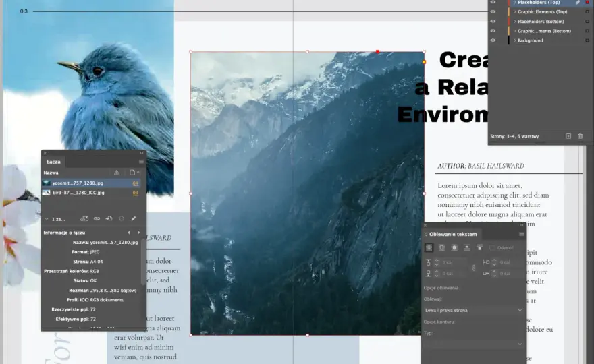The height and width of the screenshot is (364, 594).
Task: Select the Yosemite mountain image frame
Action: click(307, 193)
